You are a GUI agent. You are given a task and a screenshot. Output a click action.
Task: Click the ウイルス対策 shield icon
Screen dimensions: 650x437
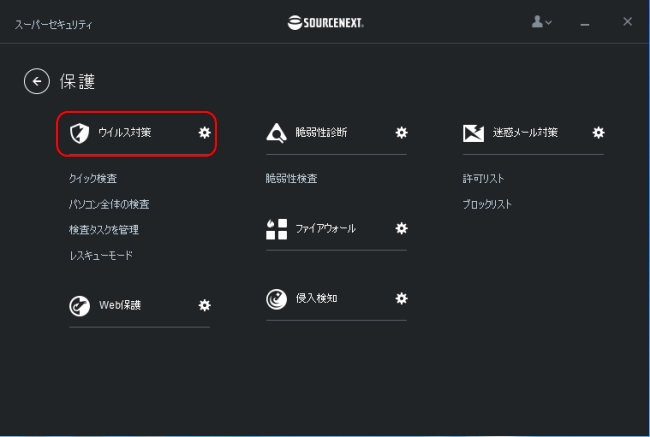pyautogui.click(x=79, y=133)
